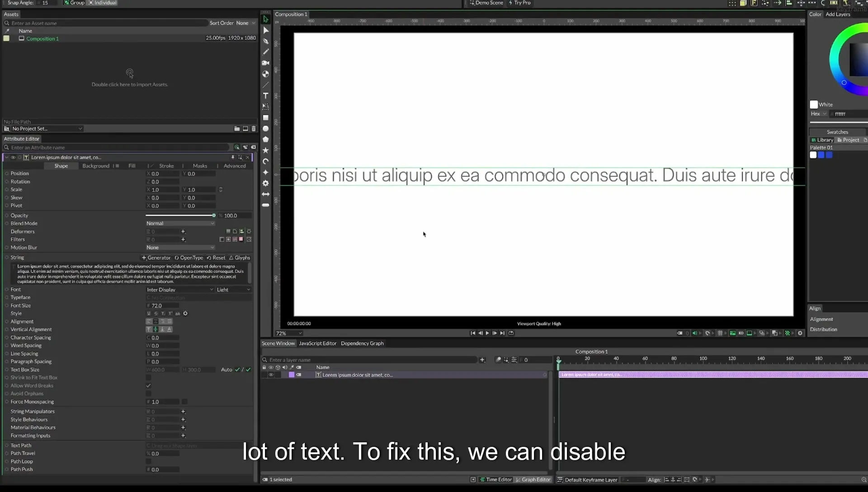868x492 pixels.
Task: Open Graph Editor button
Action: (x=533, y=480)
